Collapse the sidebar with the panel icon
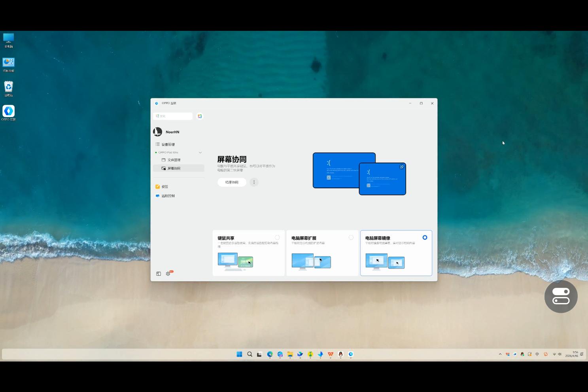 [159, 274]
